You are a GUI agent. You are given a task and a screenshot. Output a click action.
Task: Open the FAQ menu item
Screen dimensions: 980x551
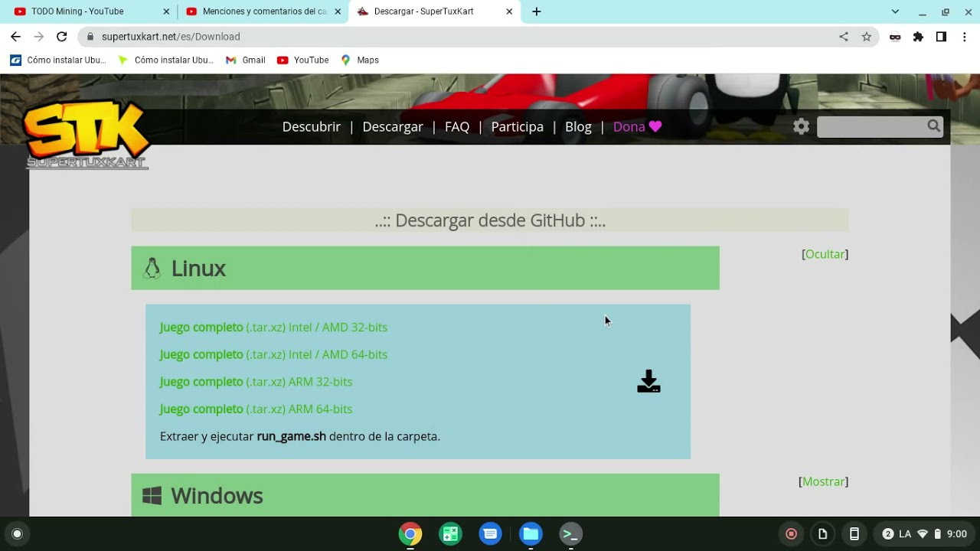click(457, 127)
